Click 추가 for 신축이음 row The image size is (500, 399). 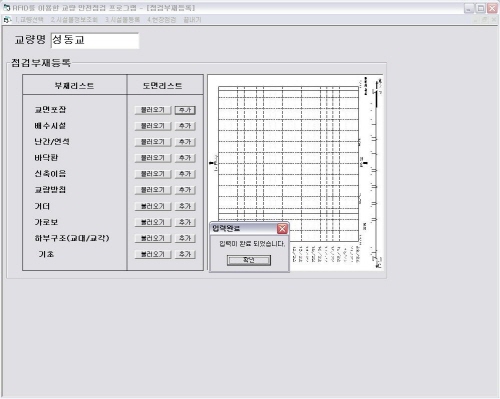[x=185, y=174]
